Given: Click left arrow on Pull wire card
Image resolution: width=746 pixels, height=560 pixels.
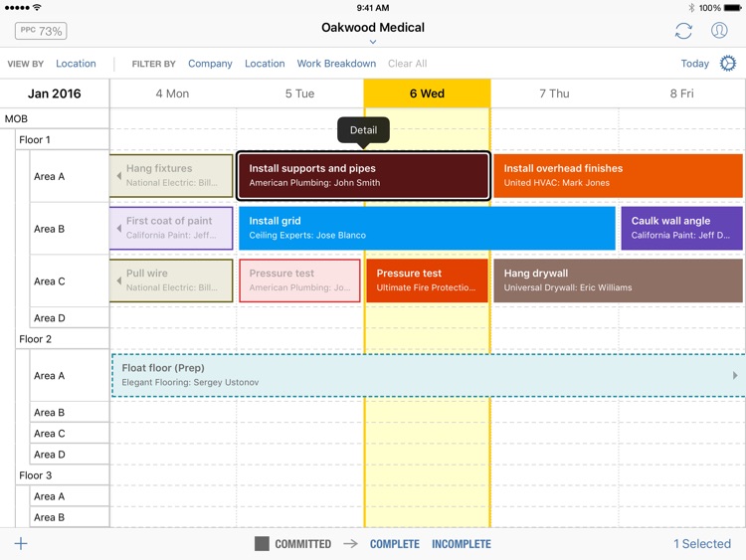Looking at the screenshot, I should (x=119, y=280).
